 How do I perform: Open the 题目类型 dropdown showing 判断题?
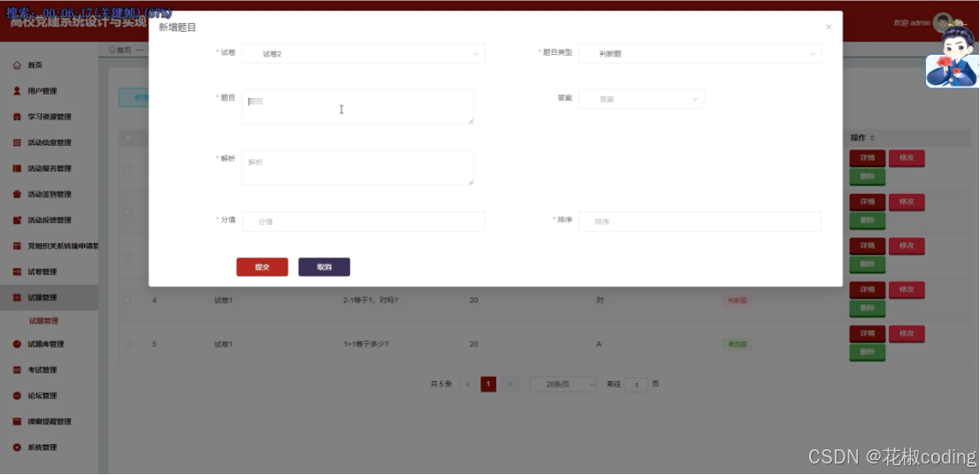coord(700,54)
